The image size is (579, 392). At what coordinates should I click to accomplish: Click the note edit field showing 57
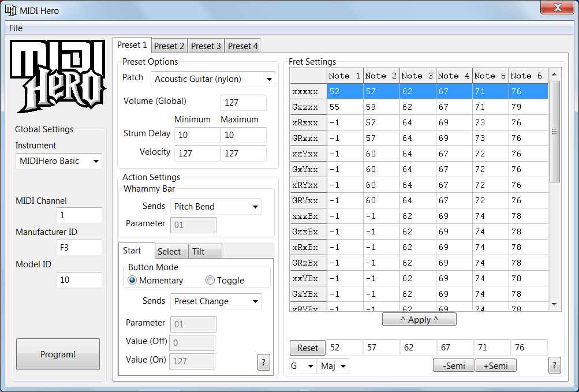click(x=382, y=348)
